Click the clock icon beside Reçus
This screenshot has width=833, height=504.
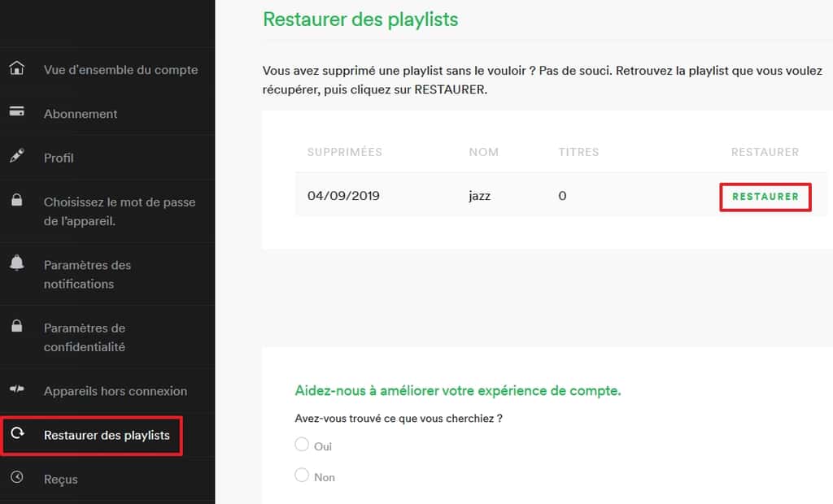pyautogui.click(x=17, y=477)
